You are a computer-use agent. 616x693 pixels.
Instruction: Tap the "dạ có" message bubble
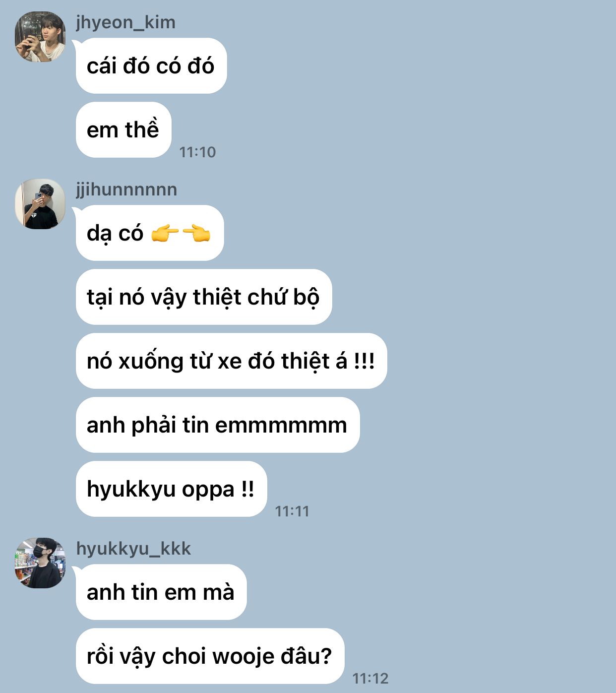[x=150, y=233]
